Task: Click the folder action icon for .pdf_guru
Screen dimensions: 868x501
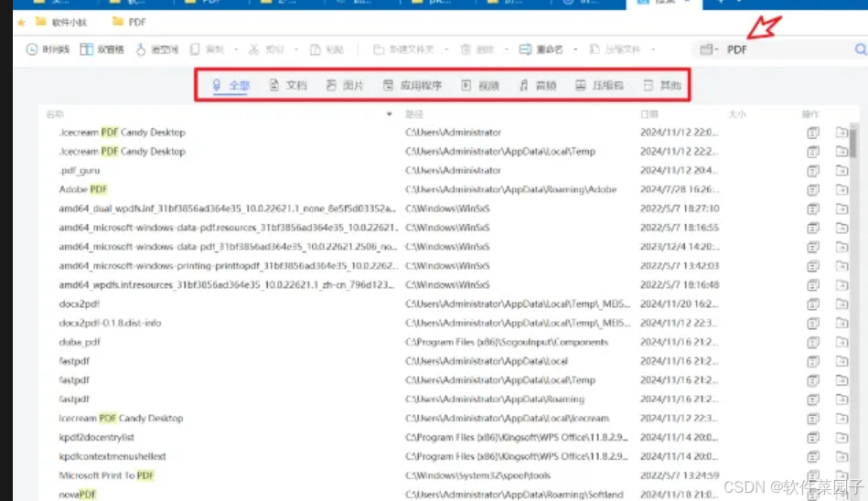Action: tap(841, 171)
